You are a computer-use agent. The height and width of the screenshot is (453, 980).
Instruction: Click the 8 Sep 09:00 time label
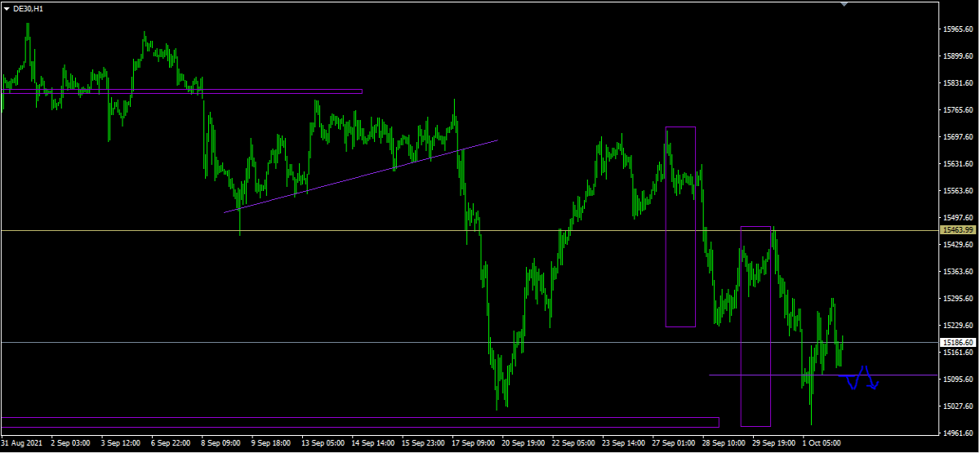click(x=221, y=444)
